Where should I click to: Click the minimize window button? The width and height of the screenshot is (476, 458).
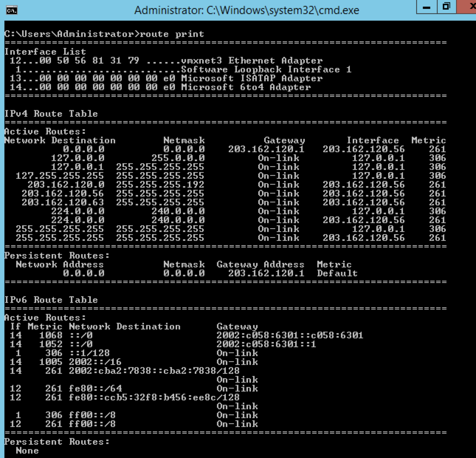(426, 7)
